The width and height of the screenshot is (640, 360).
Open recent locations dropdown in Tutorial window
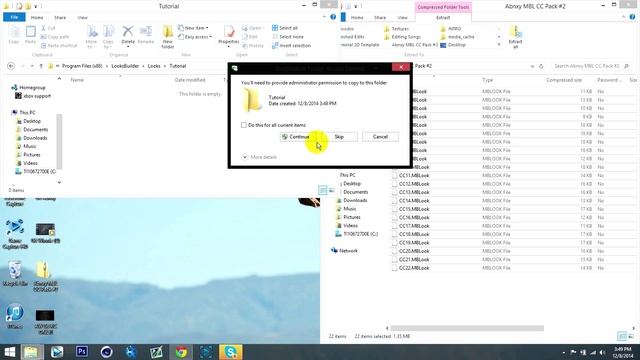click(32, 66)
